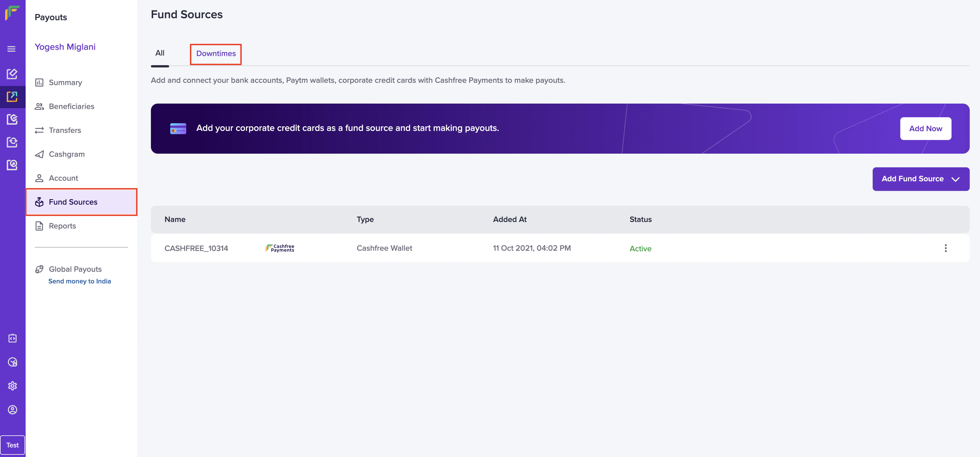This screenshot has width=980, height=457.
Task: Click the pencil-edit icon in left rail
Action: pyautogui.click(x=12, y=73)
